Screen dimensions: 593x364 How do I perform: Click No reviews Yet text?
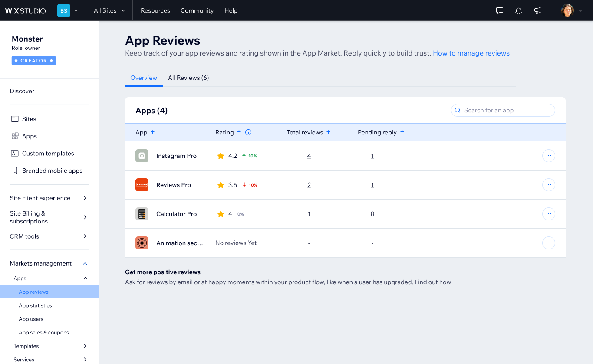(236, 243)
